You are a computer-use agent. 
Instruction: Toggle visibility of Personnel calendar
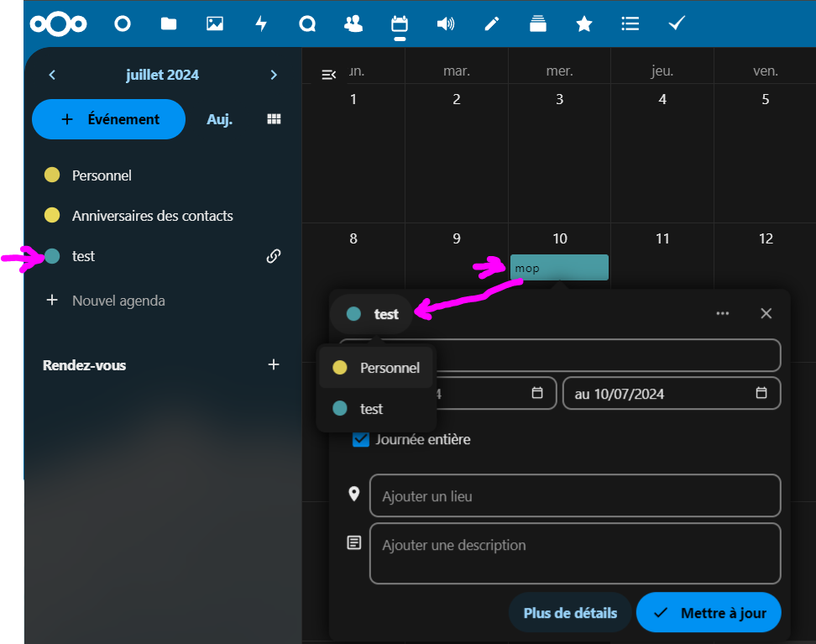[x=52, y=175]
